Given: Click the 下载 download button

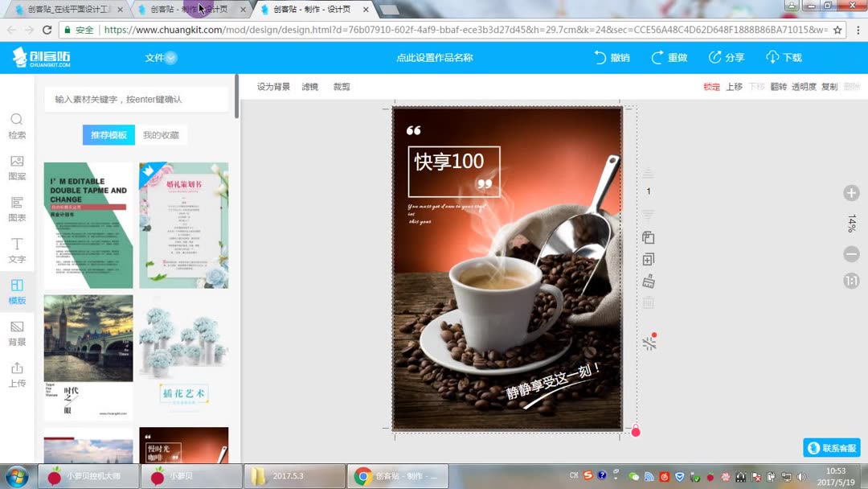Looking at the screenshot, I should click(791, 57).
